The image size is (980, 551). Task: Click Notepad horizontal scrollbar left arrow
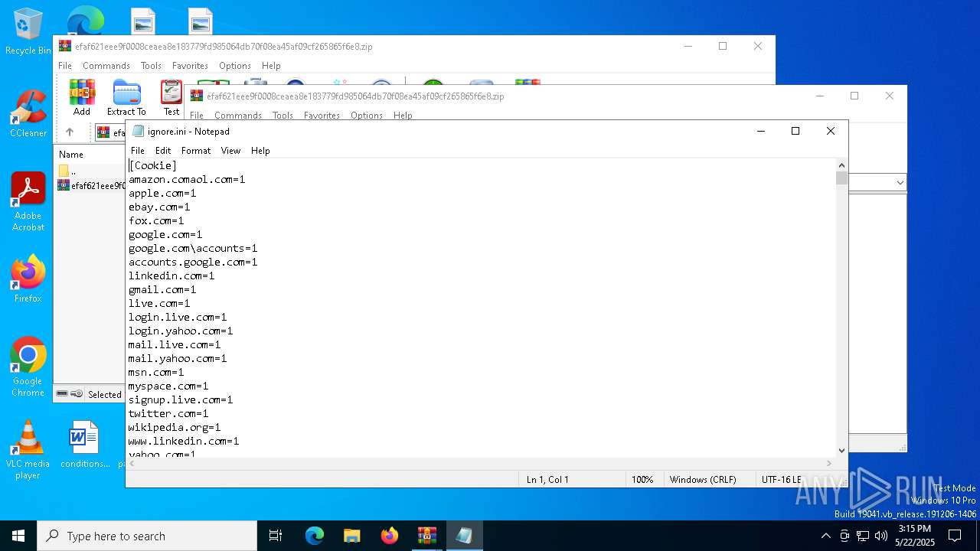132,463
